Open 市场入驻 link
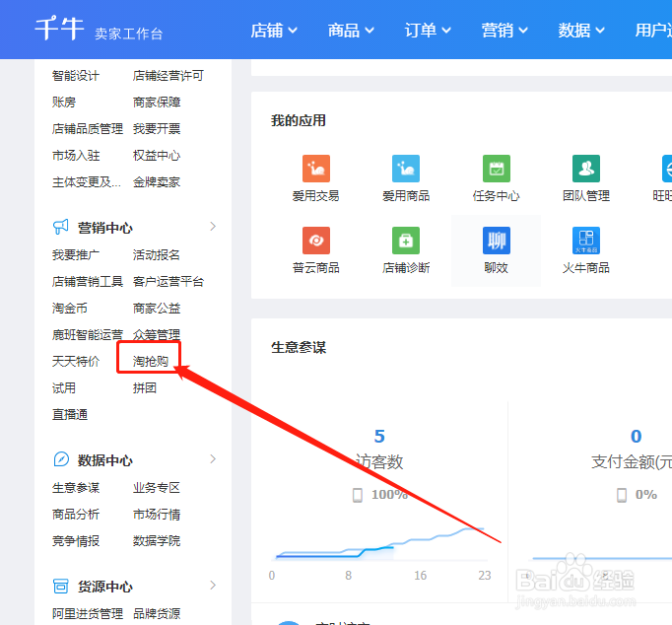 (x=76, y=156)
